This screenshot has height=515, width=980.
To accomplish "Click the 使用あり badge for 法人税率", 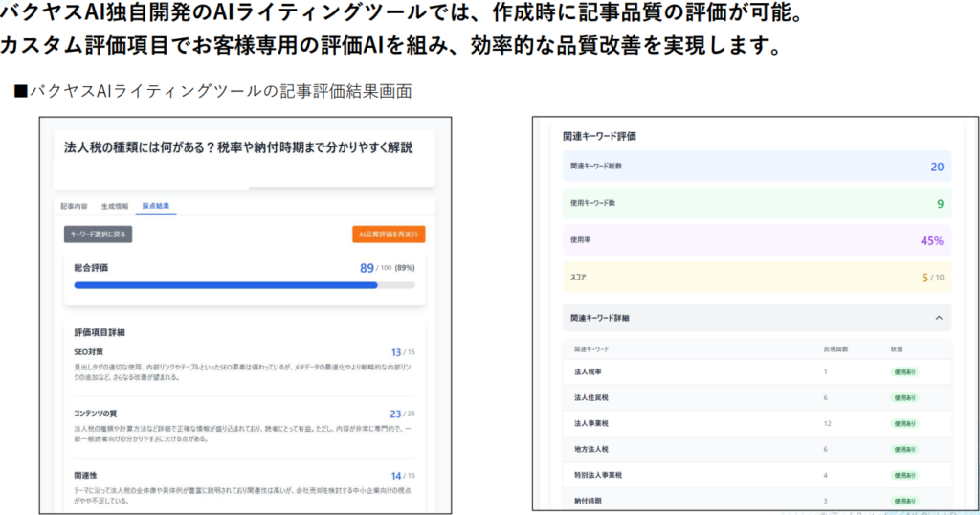I will point(903,372).
